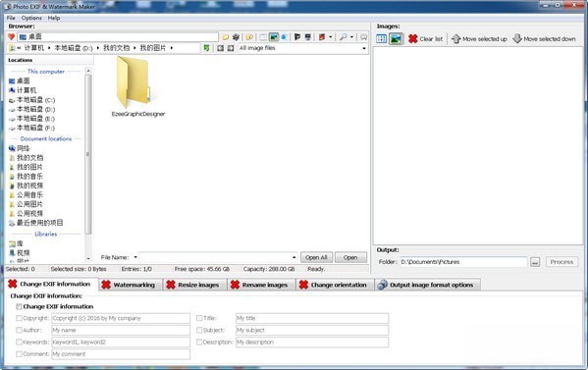Open the File Name field history dropdown
This screenshot has width=588, height=370.
click(x=294, y=257)
